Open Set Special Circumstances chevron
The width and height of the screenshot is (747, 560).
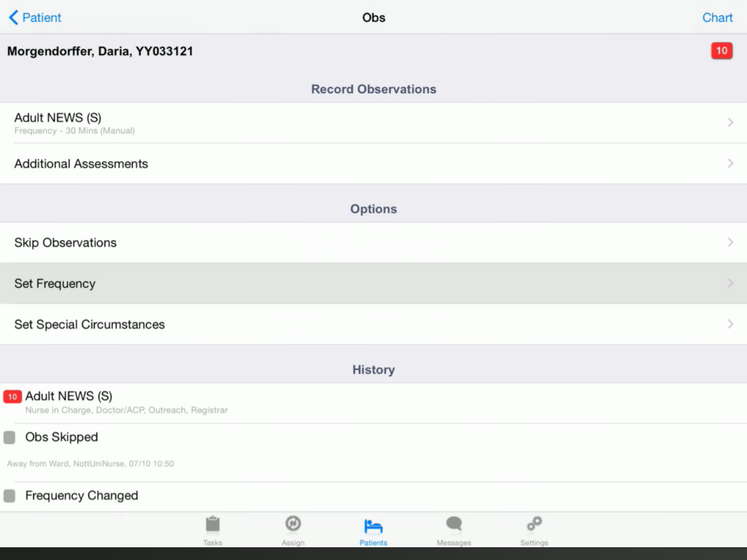click(730, 324)
